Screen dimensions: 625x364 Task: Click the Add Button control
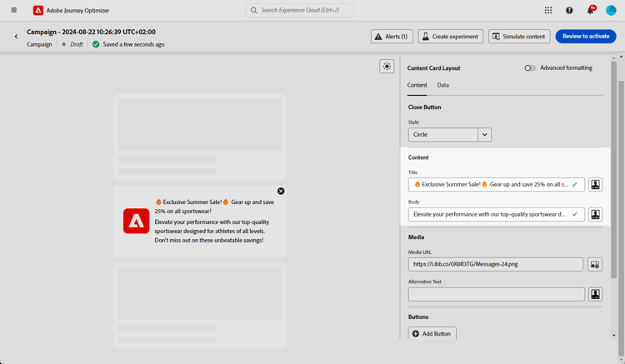point(432,333)
